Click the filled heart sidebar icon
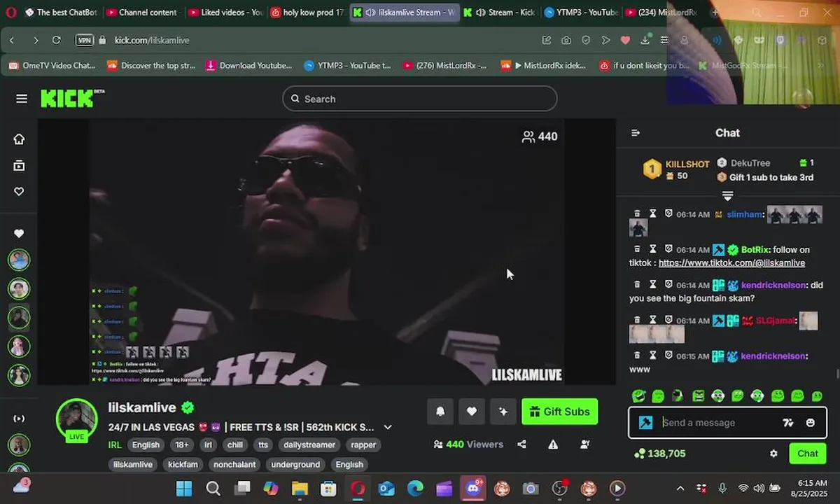This screenshot has height=504, width=840. 19,234
